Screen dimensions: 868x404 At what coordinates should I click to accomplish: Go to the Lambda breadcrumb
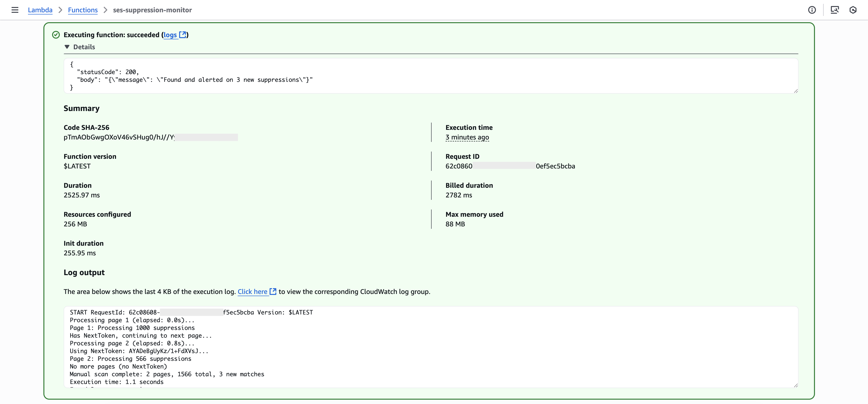40,10
